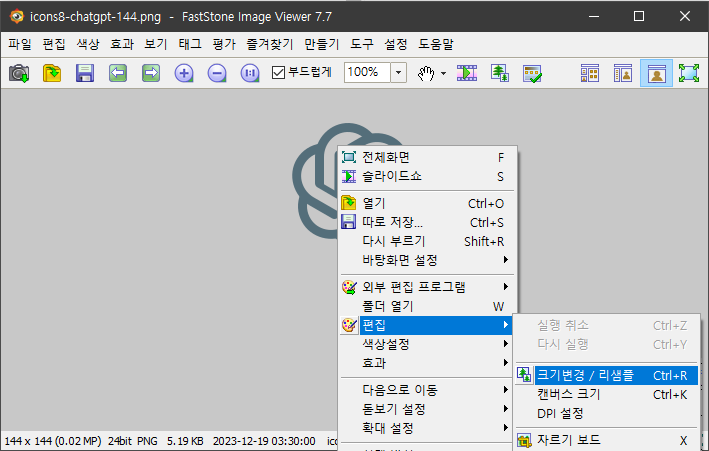Zoom in with the plus magnifier icon
The height and width of the screenshot is (451, 709).
[184, 73]
